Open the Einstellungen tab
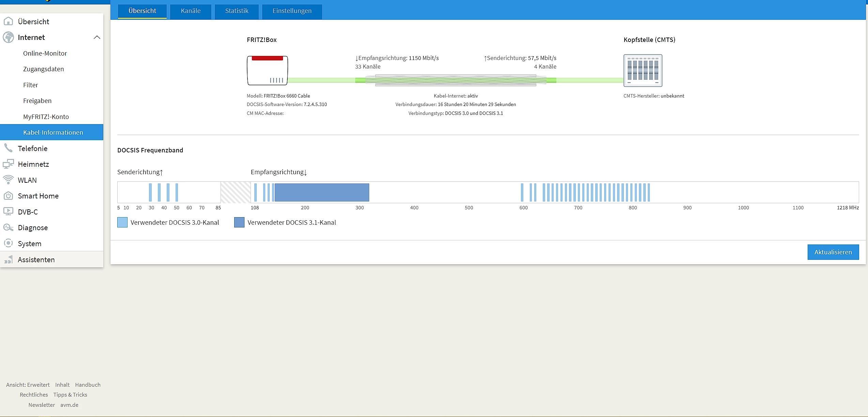 coord(292,11)
